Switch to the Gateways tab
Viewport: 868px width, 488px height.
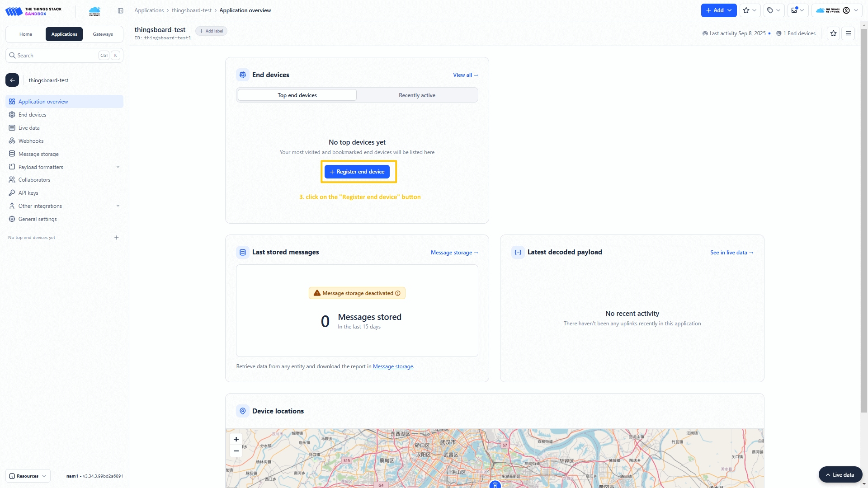(103, 34)
